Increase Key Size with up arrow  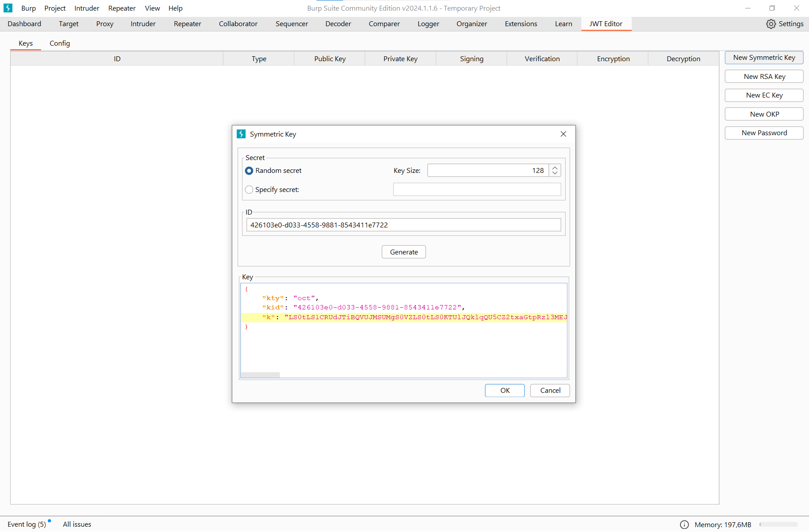[x=555, y=168]
